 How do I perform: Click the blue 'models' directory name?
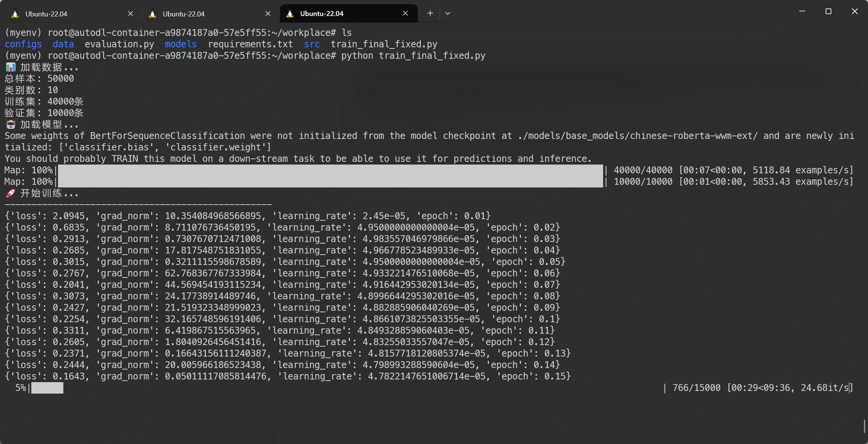[181, 44]
